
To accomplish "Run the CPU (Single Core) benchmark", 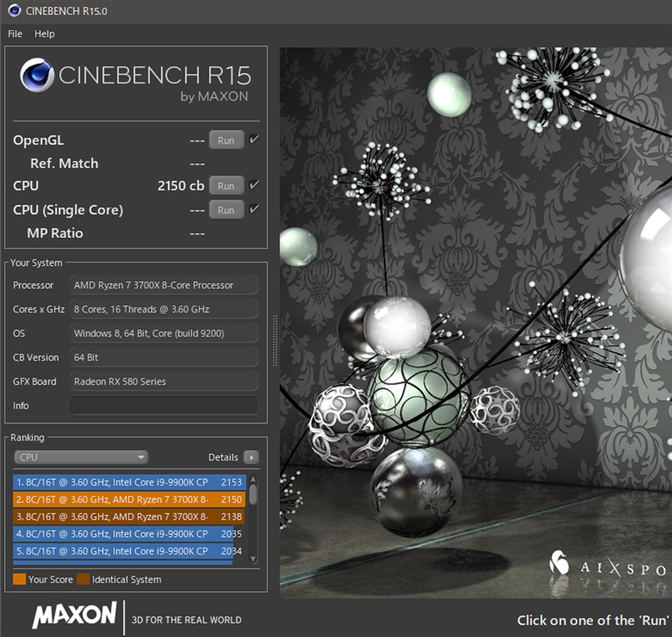I will [x=226, y=210].
